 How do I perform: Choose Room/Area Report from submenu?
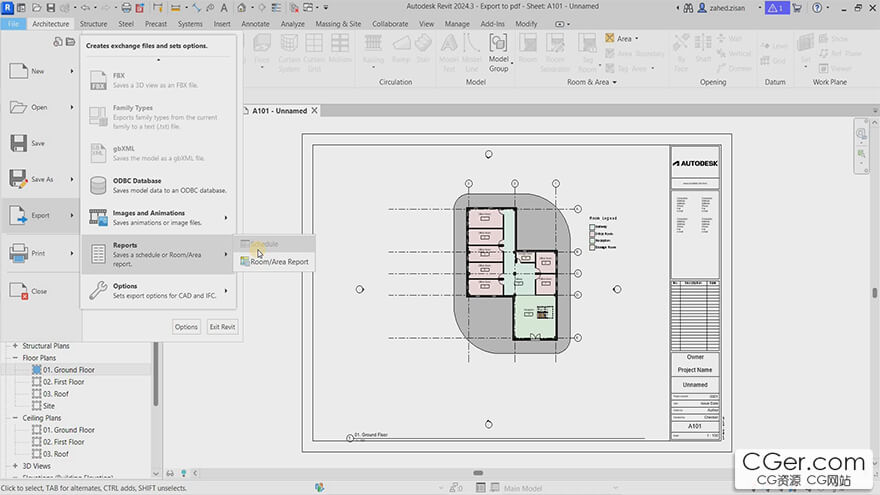279,262
